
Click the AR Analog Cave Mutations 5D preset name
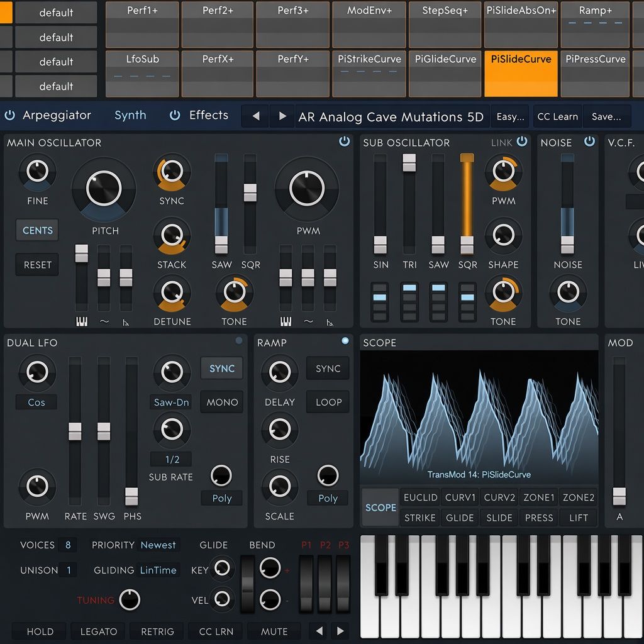[x=391, y=116]
